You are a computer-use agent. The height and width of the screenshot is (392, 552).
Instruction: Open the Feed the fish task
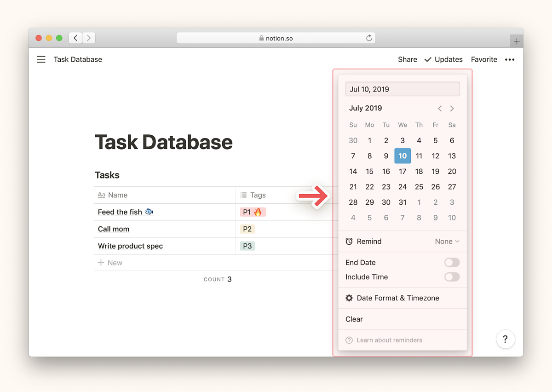pos(126,212)
